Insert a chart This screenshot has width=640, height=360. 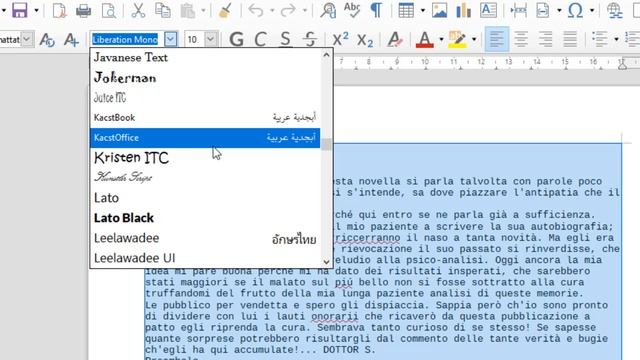pyautogui.click(x=464, y=10)
